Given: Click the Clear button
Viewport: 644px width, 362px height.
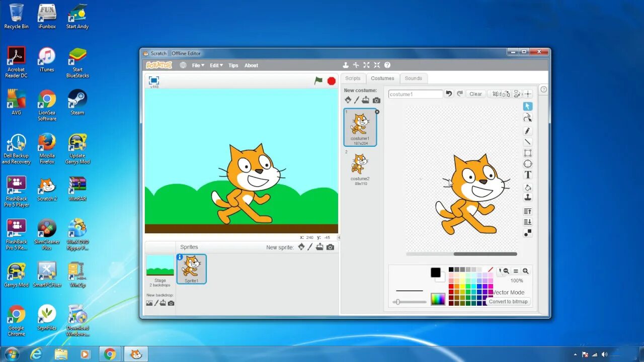Looking at the screenshot, I should pos(475,94).
